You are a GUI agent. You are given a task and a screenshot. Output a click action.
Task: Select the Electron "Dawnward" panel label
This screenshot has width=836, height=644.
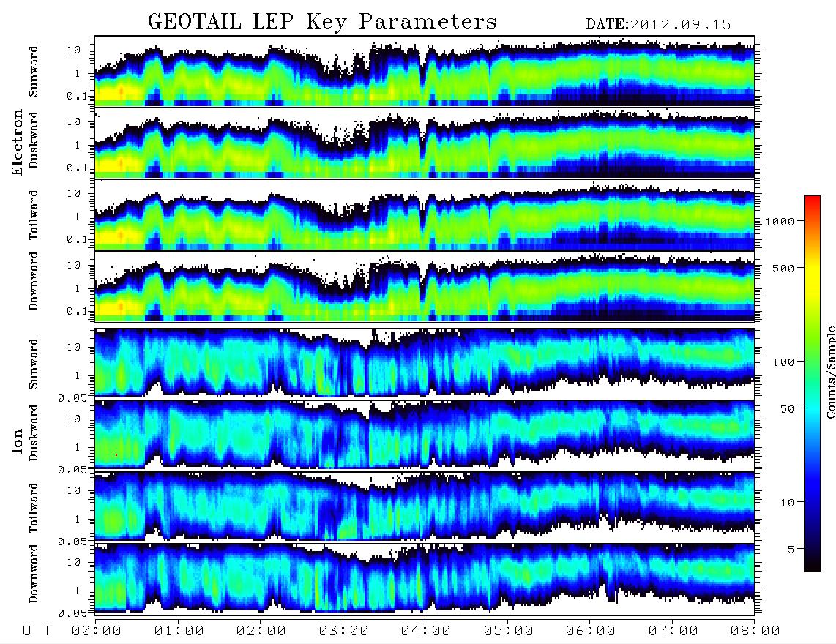[34, 281]
